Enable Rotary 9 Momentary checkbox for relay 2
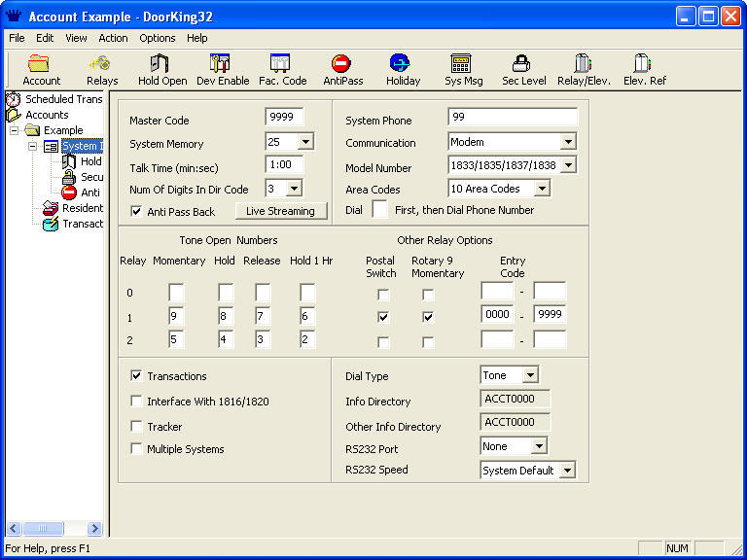Image resolution: width=747 pixels, height=560 pixels. [428, 342]
